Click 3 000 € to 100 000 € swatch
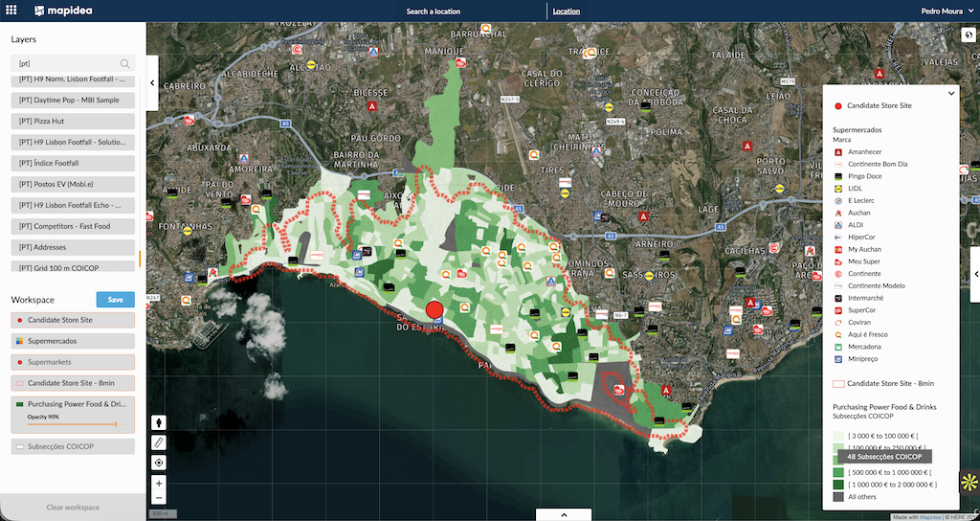Viewport: 980px width, 521px height. [x=838, y=436]
